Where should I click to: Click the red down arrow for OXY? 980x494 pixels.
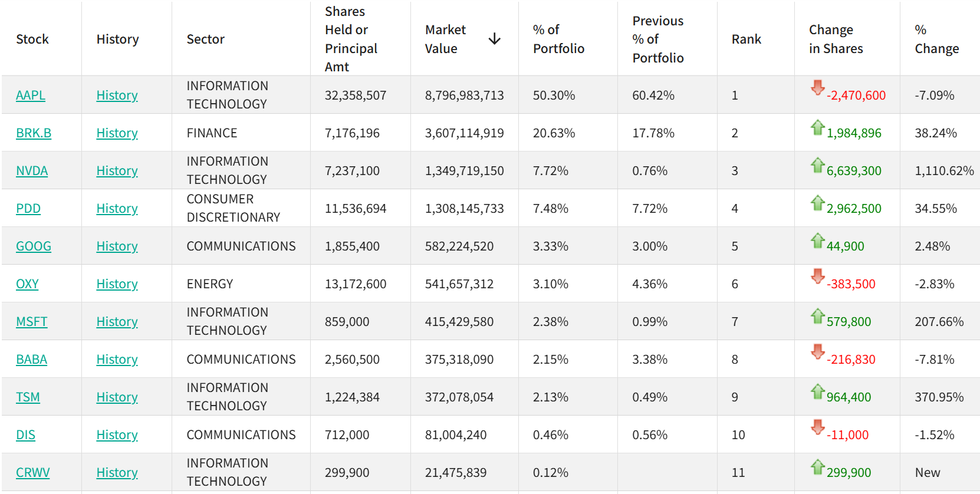pos(817,276)
